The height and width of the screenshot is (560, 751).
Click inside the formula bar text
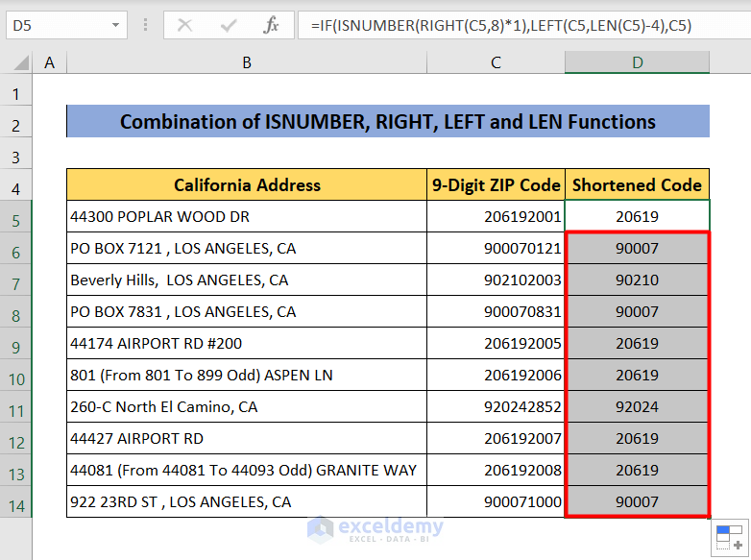coord(519,26)
